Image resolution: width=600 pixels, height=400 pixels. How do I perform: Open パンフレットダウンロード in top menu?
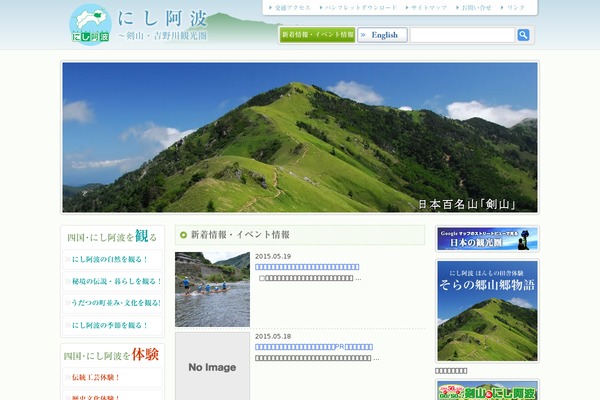358,8
